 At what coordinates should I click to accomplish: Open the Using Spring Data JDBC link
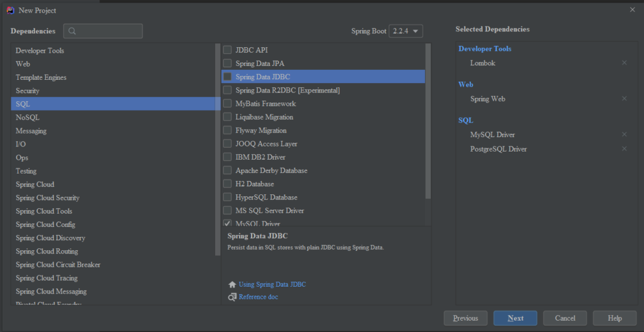click(x=272, y=284)
